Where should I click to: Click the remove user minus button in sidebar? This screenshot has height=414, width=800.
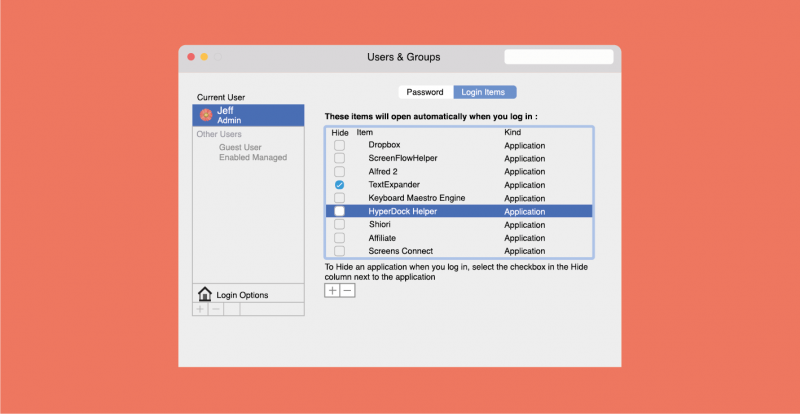(x=216, y=309)
